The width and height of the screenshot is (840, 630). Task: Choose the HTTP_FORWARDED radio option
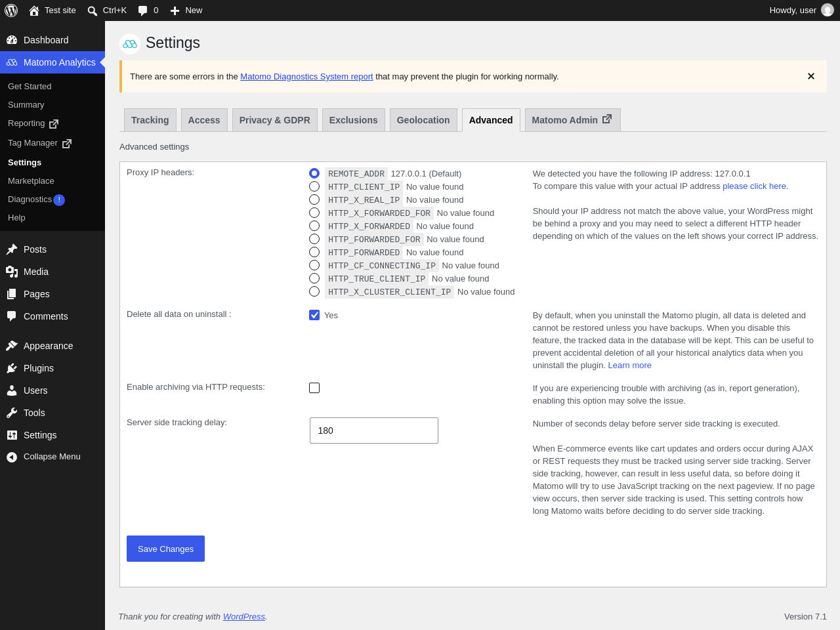tap(314, 252)
